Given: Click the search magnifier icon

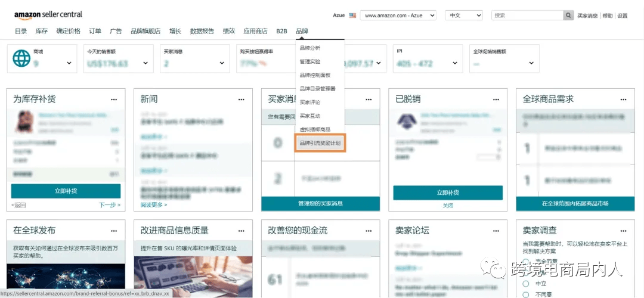Looking at the screenshot, I should (x=568, y=15).
